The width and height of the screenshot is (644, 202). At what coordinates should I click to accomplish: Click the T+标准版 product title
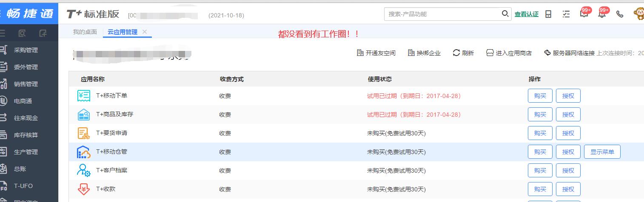[93, 14]
